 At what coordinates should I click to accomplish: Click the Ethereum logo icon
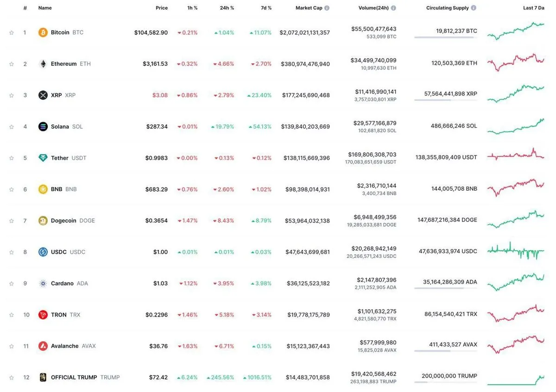tap(43, 64)
